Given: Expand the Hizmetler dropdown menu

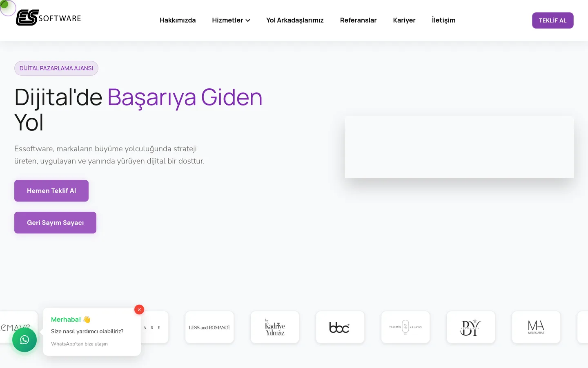Looking at the screenshot, I should click(231, 20).
